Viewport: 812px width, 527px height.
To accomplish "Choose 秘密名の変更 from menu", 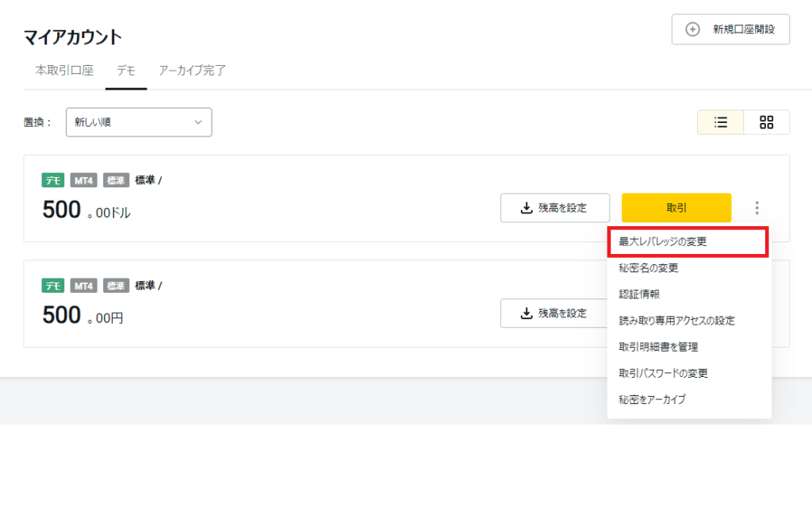I will (649, 268).
